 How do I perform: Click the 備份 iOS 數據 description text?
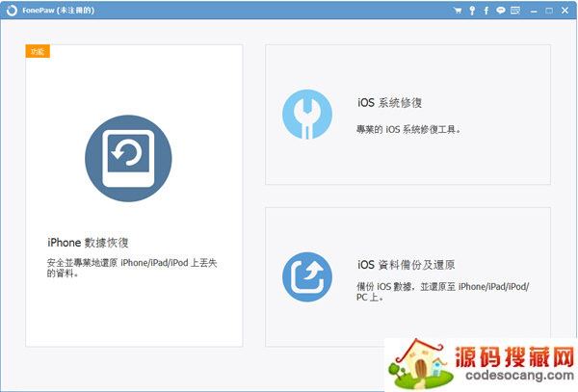443,292
